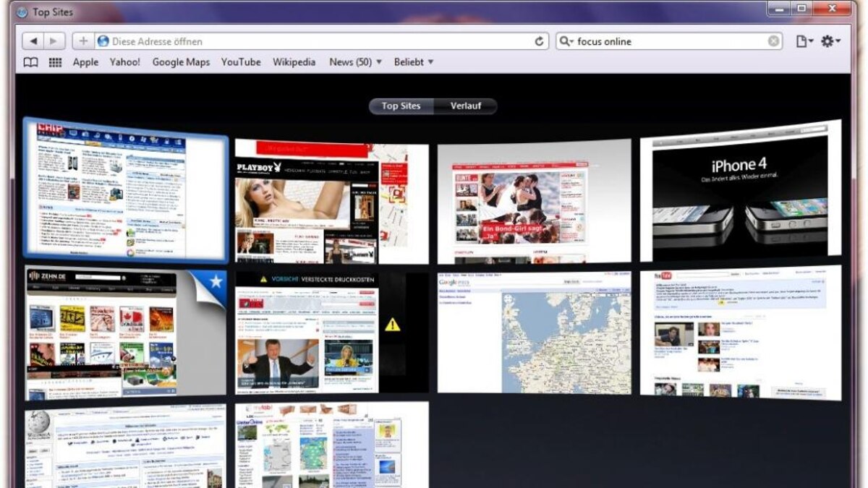
Task: Close the Safari window
Action: tap(832, 8)
